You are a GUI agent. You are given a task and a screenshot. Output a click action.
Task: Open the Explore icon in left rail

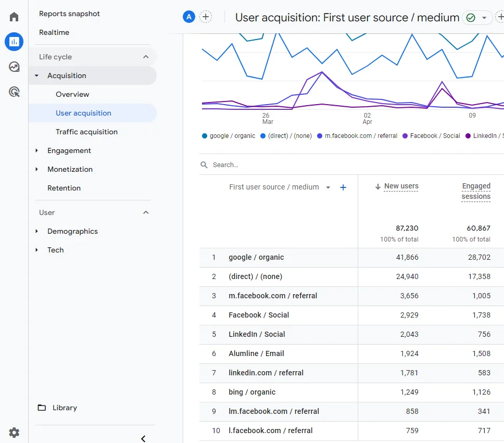14,67
